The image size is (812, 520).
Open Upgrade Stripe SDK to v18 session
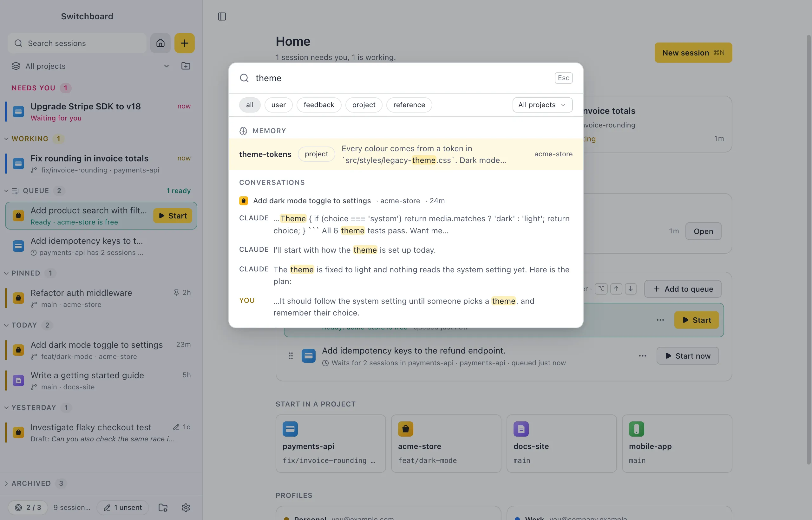(101, 112)
